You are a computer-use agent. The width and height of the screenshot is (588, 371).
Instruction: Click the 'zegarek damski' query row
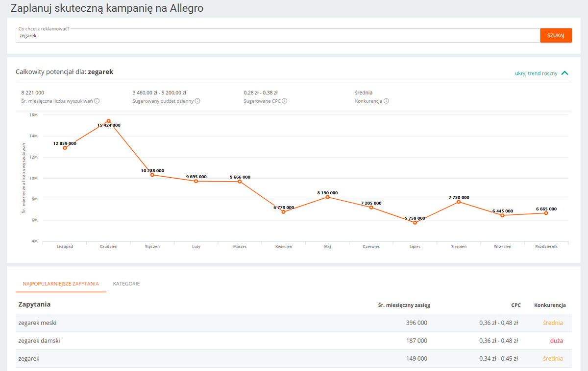(x=294, y=341)
